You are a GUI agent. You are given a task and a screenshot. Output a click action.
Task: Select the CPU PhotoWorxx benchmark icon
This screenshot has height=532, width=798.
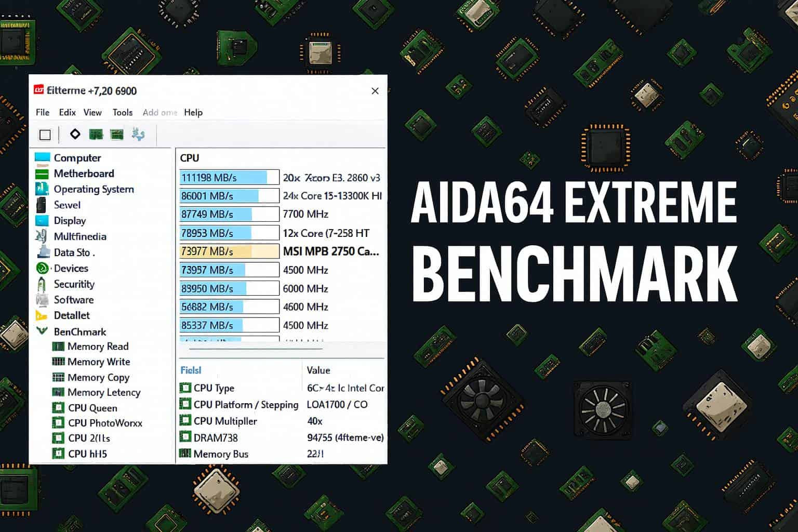59,423
